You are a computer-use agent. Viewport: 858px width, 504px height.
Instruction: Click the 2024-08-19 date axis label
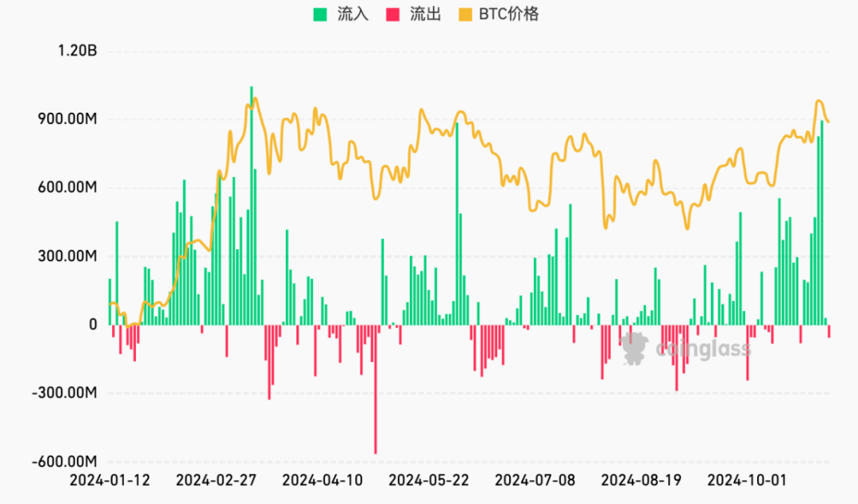(x=641, y=480)
